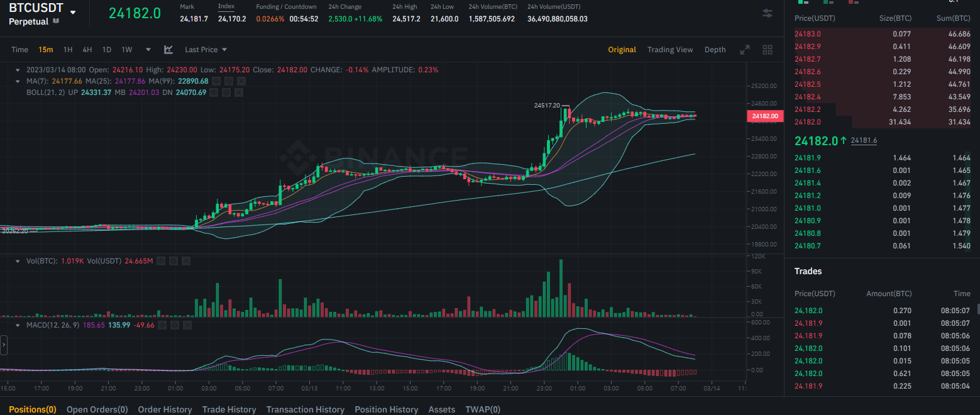Open the Assets tab
This screenshot has height=415, width=980.
click(442, 409)
